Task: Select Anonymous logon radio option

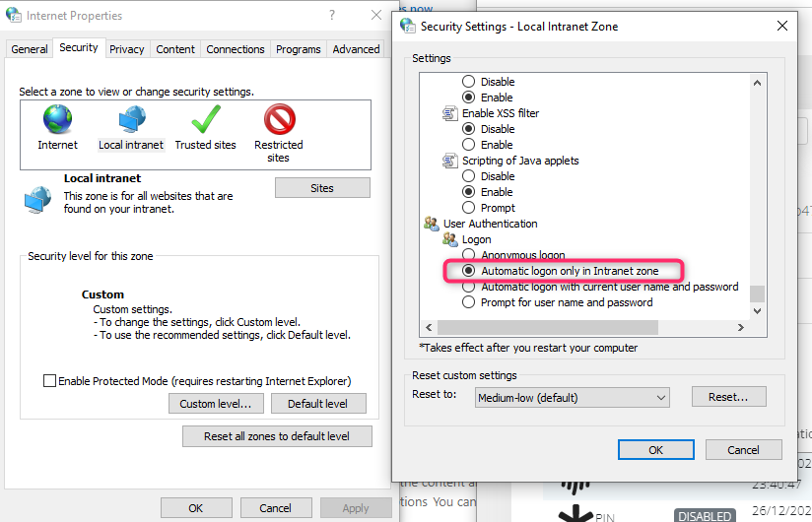Action: click(468, 255)
